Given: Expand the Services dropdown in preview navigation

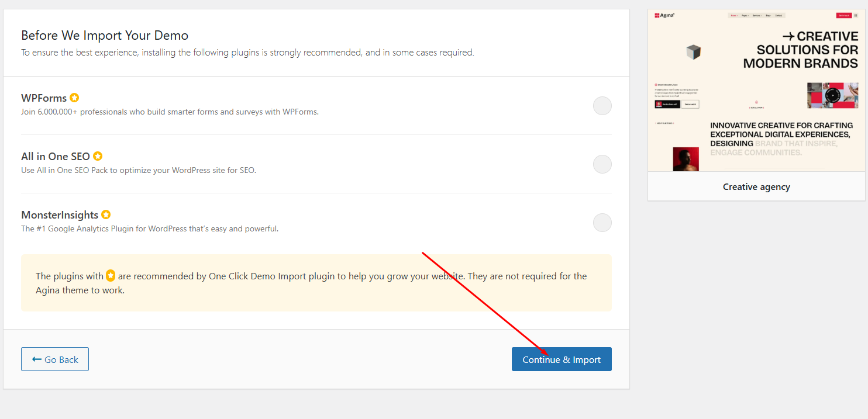Looking at the screenshot, I should 756,15.
